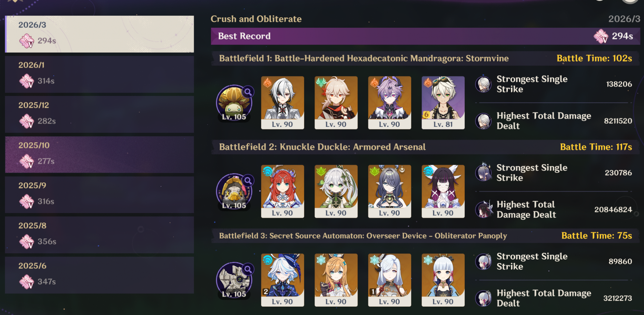Click the Hydro character with blue hat in Battlefield 3

click(282, 280)
